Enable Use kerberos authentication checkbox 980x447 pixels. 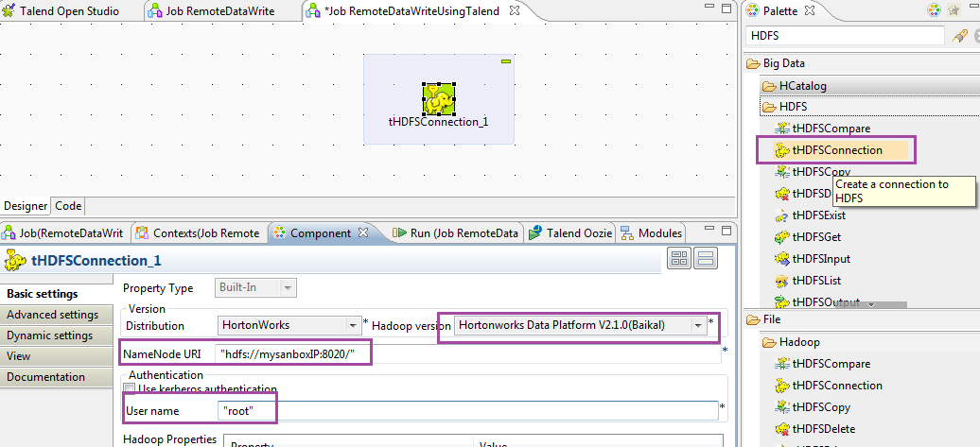[130, 389]
